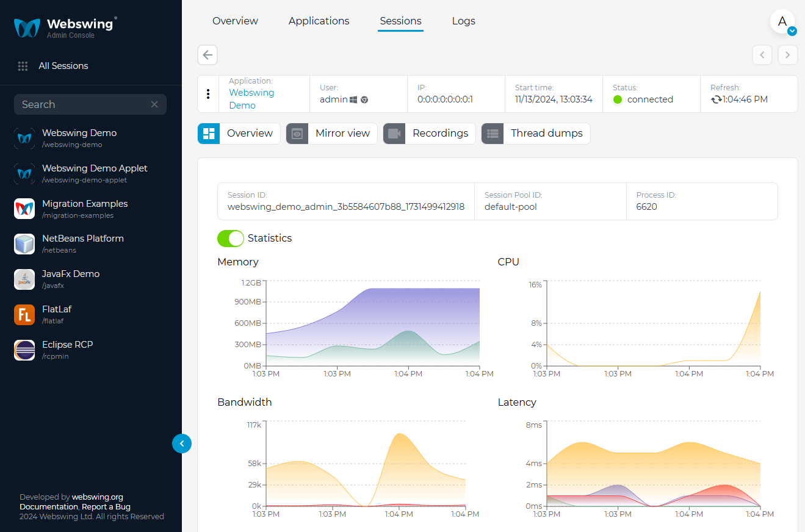Switch to the Sessions tab
The height and width of the screenshot is (532, 805).
pyautogui.click(x=400, y=21)
